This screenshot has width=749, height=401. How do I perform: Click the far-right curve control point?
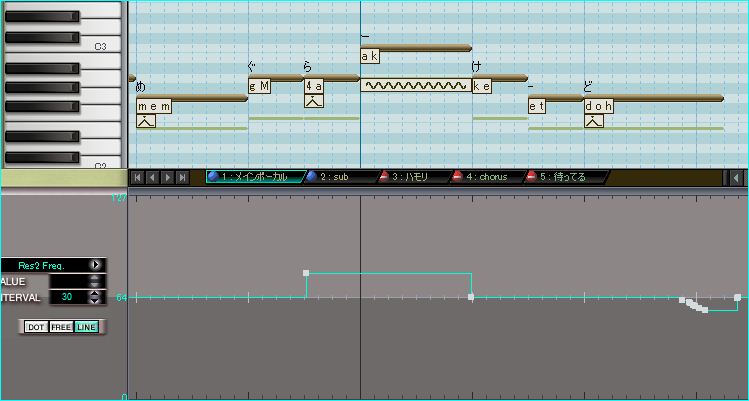tap(738, 297)
